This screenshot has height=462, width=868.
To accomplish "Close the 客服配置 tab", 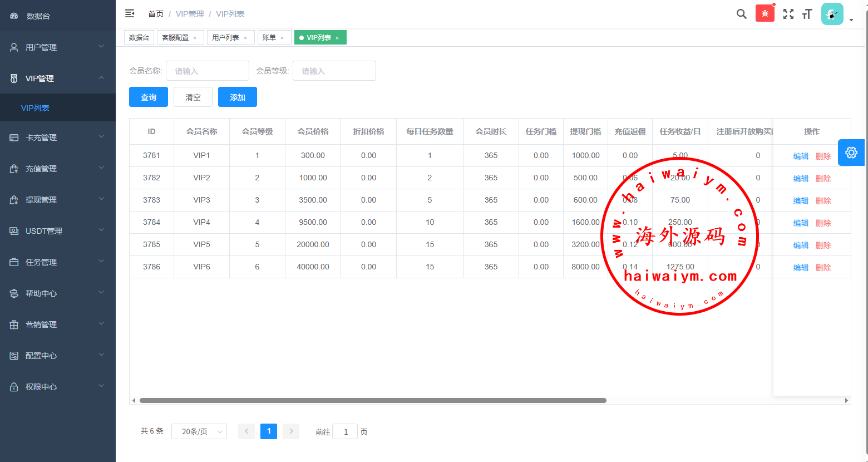I will [195, 38].
